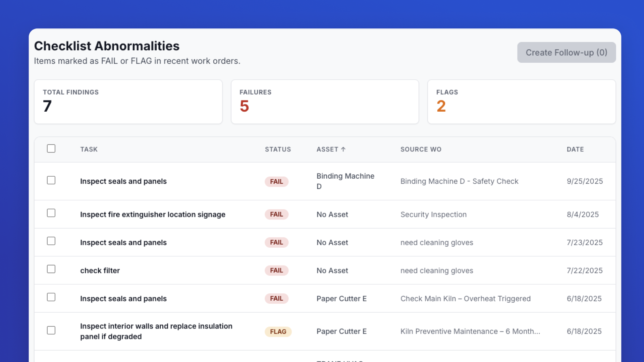The width and height of the screenshot is (644, 362).
Task: Click the FLAGS summary card
Action: tap(521, 102)
